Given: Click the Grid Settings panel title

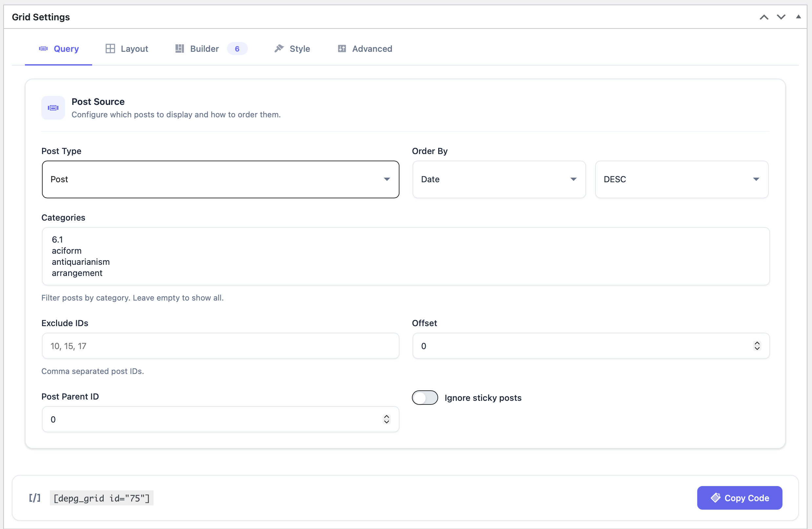Looking at the screenshot, I should click(41, 17).
